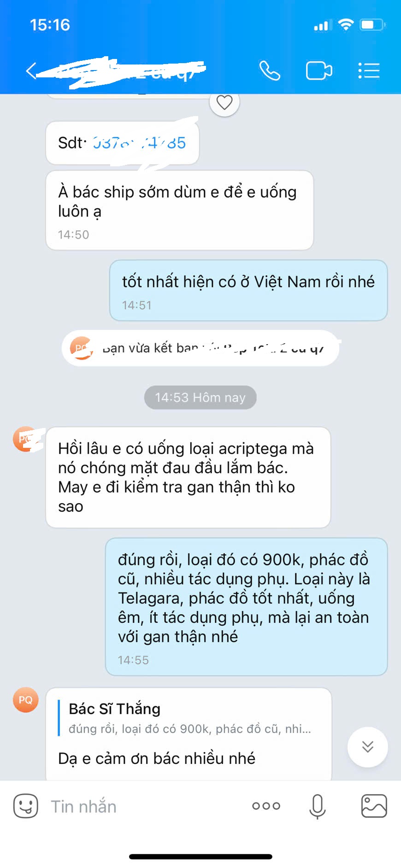
Task: Select the Telagara explanation message bubble
Action: click(247, 607)
